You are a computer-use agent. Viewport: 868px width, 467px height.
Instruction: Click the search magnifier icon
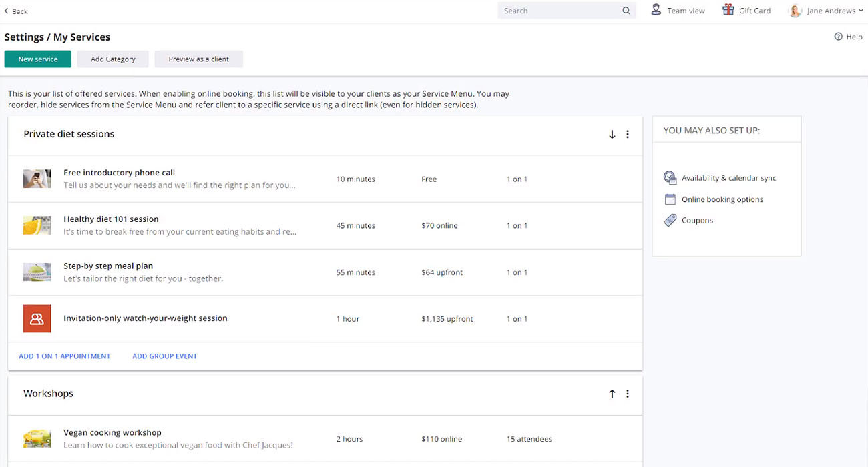click(626, 11)
